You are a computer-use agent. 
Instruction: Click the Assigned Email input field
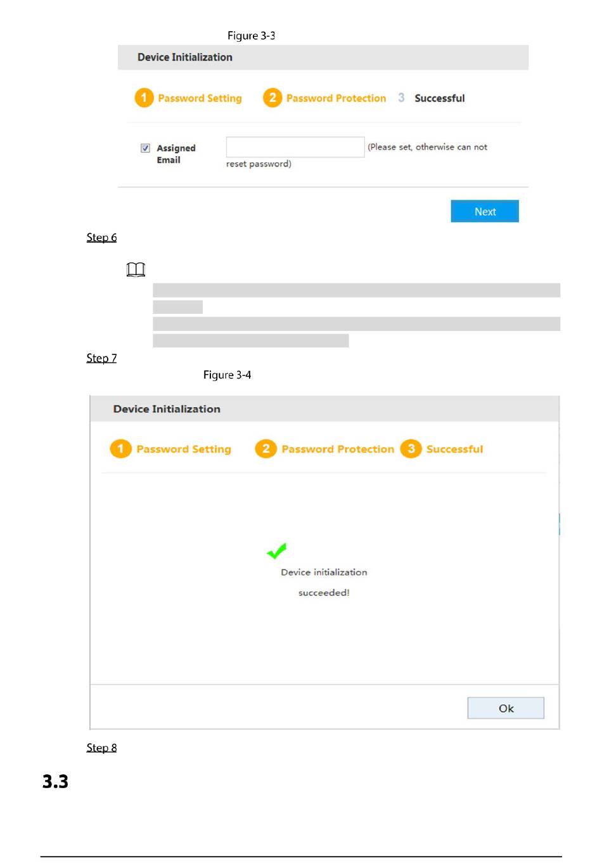[295, 147]
